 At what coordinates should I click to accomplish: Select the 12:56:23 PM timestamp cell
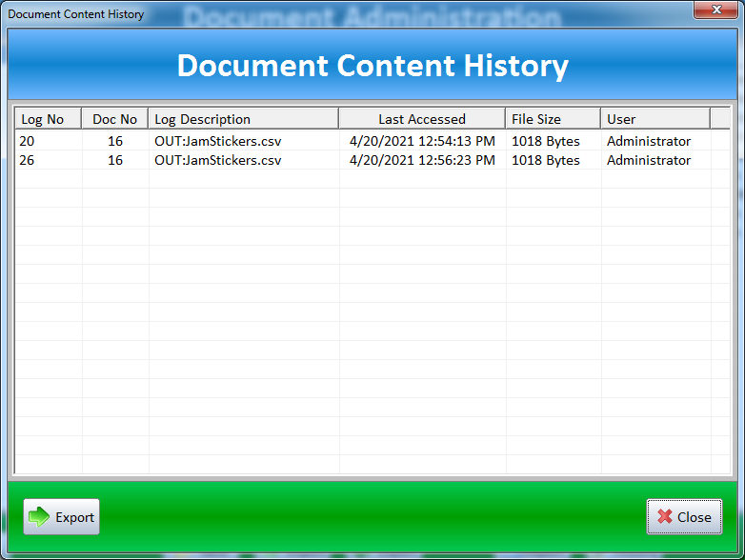(x=422, y=160)
